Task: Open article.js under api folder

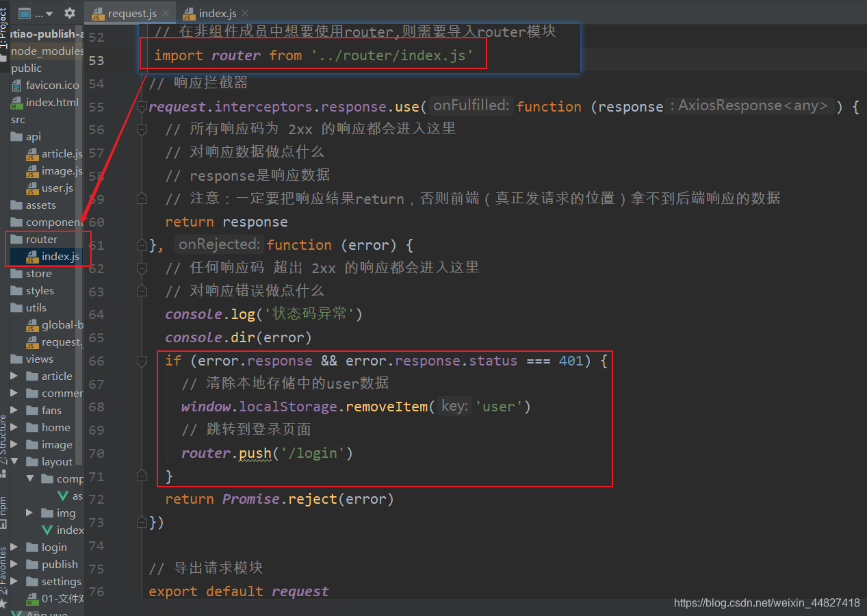Action: tap(62, 154)
